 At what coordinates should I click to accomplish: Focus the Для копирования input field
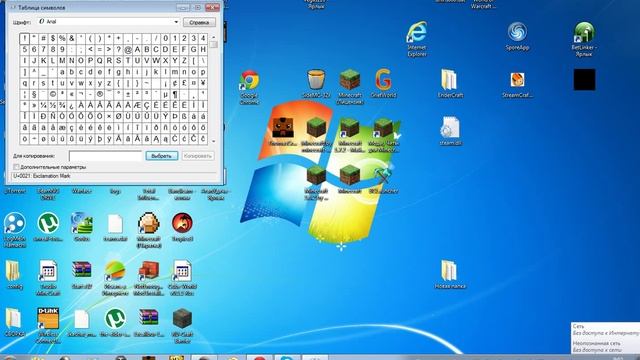click(105, 156)
